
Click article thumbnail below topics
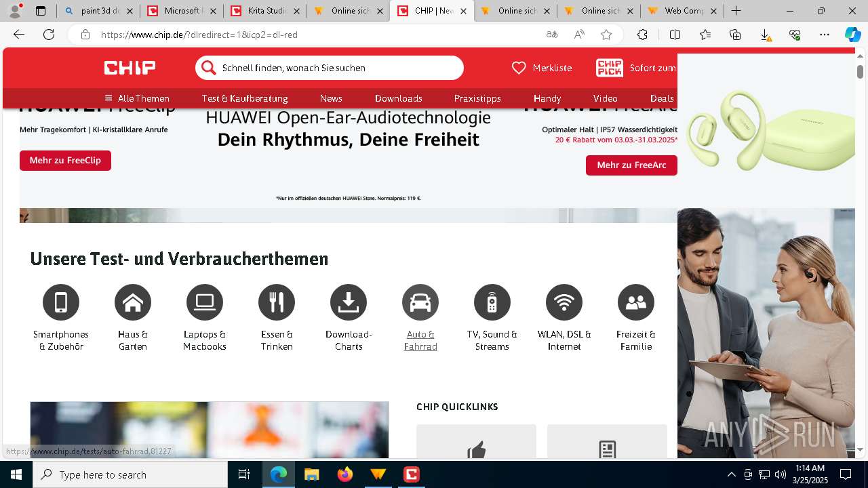coord(210,430)
